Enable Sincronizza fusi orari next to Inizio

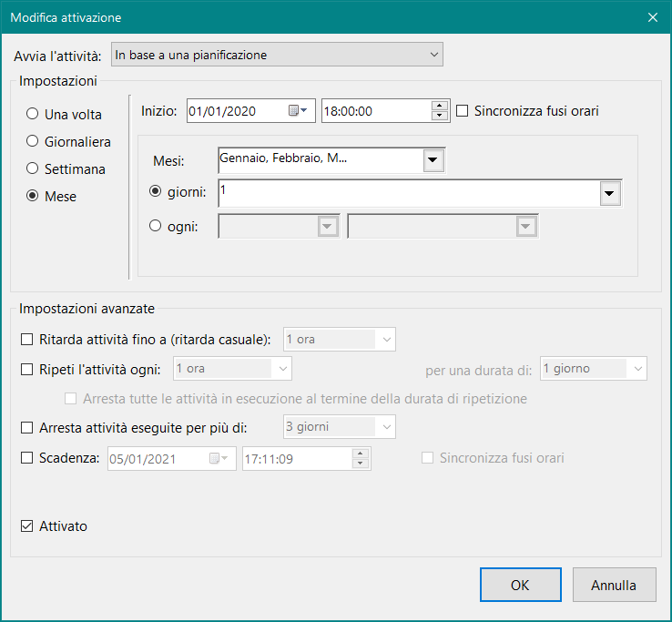point(462,111)
